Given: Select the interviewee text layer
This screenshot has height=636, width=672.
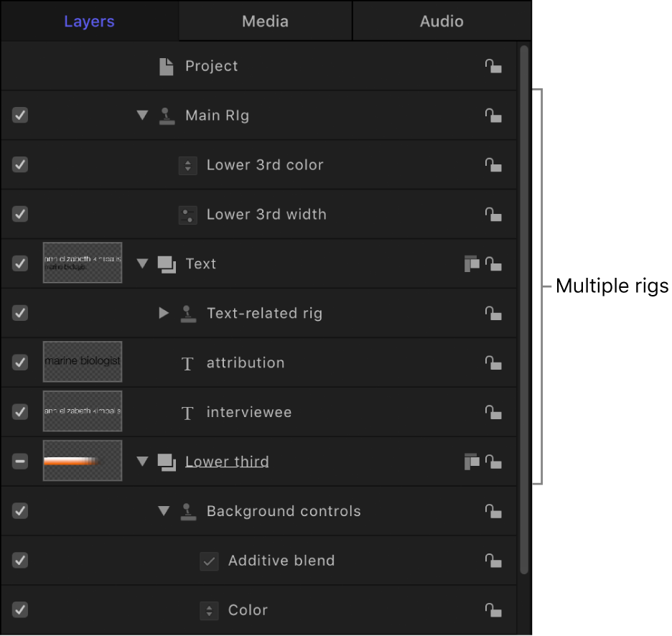Looking at the screenshot, I should [248, 412].
